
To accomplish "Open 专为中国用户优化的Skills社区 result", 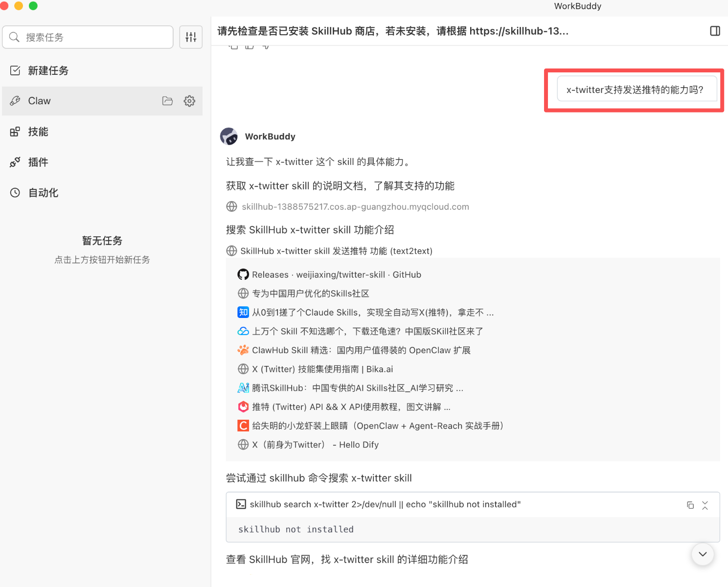I will (x=311, y=293).
